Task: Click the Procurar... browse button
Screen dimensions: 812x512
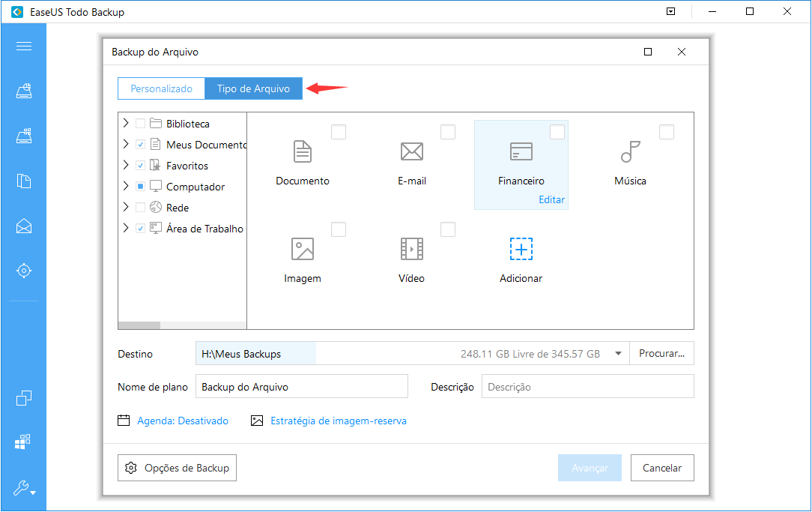Action: [662, 353]
